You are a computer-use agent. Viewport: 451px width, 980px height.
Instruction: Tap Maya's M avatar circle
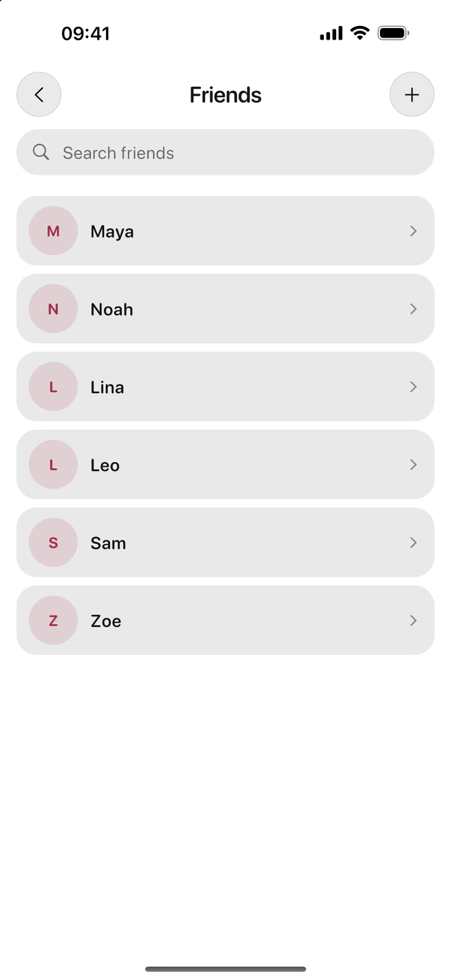click(53, 231)
